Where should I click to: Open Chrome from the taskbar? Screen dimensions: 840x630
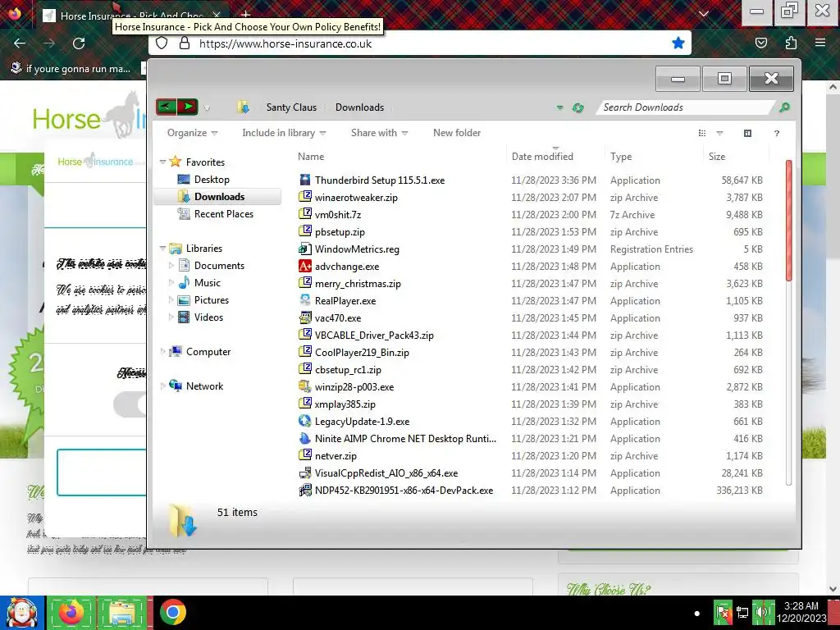coord(172,612)
